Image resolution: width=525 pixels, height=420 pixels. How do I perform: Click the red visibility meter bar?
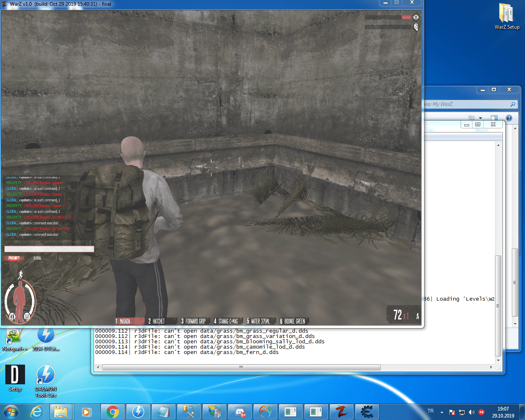(x=406, y=17)
